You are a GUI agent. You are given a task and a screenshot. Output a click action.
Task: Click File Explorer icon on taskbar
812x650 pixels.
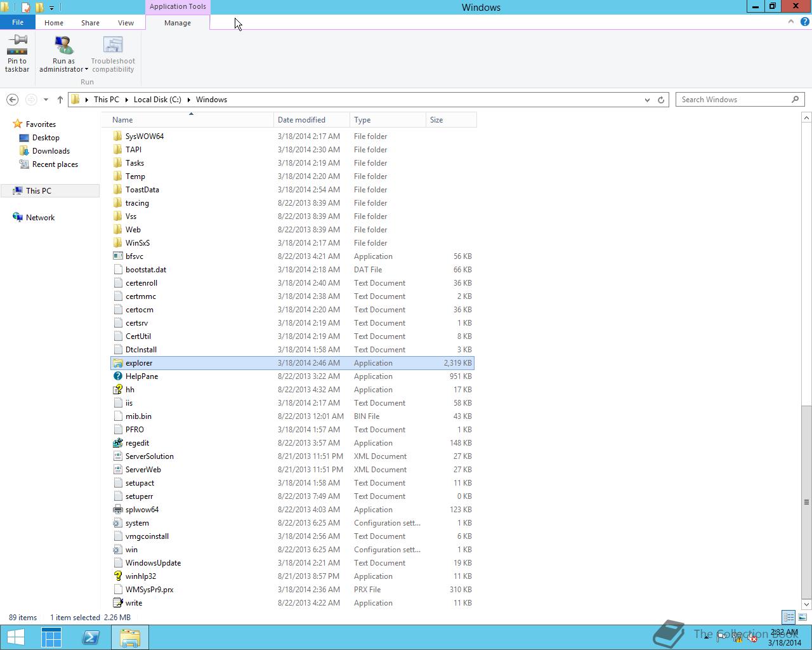click(130, 637)
